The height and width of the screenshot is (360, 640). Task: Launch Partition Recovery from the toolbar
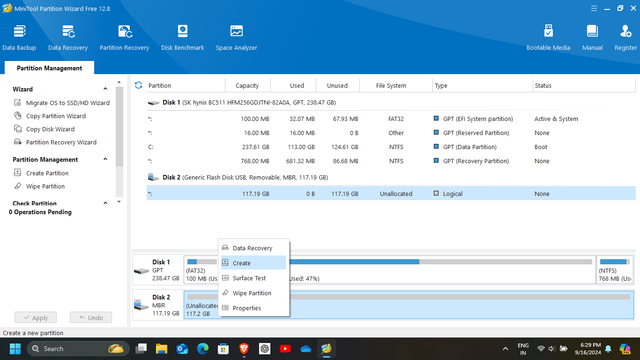pos(124,38)
